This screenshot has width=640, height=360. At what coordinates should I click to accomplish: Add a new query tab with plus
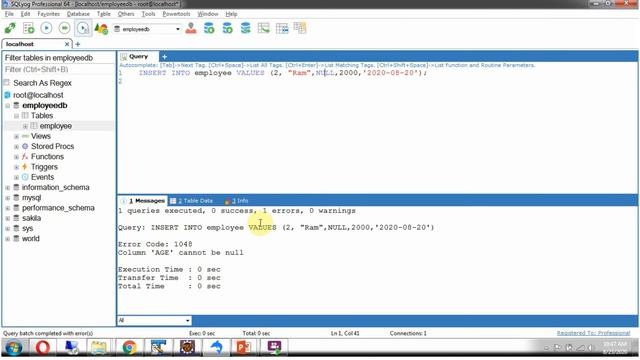click(164, 57)
